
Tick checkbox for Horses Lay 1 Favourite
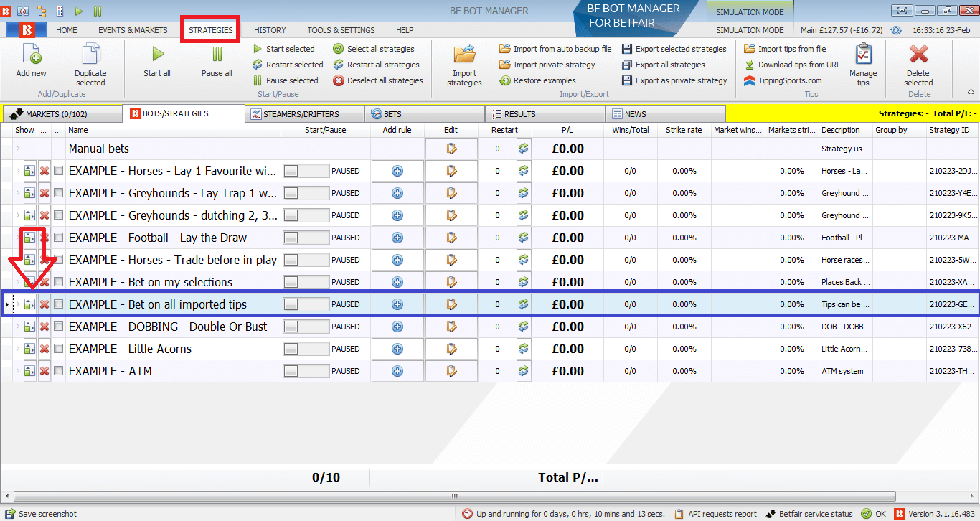tap(59, 171)
